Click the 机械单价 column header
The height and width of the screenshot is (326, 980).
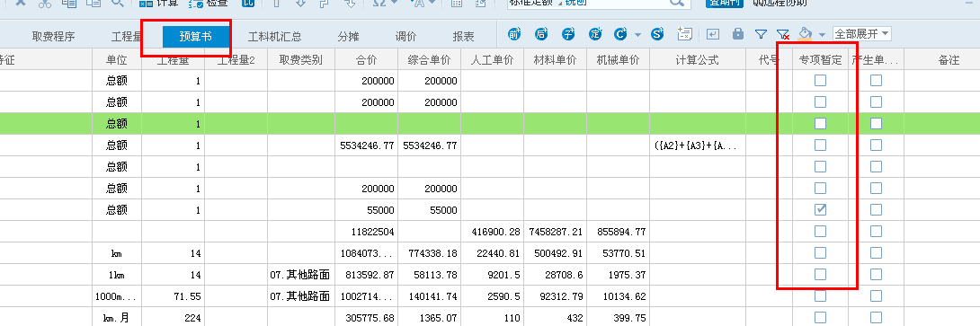click(x=619, y=60)
